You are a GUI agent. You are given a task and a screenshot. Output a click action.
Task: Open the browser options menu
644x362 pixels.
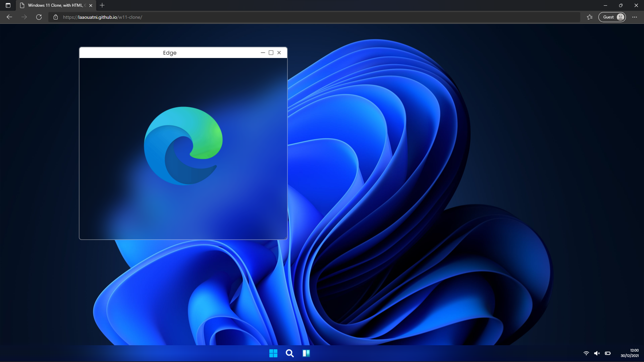(635, 17)
